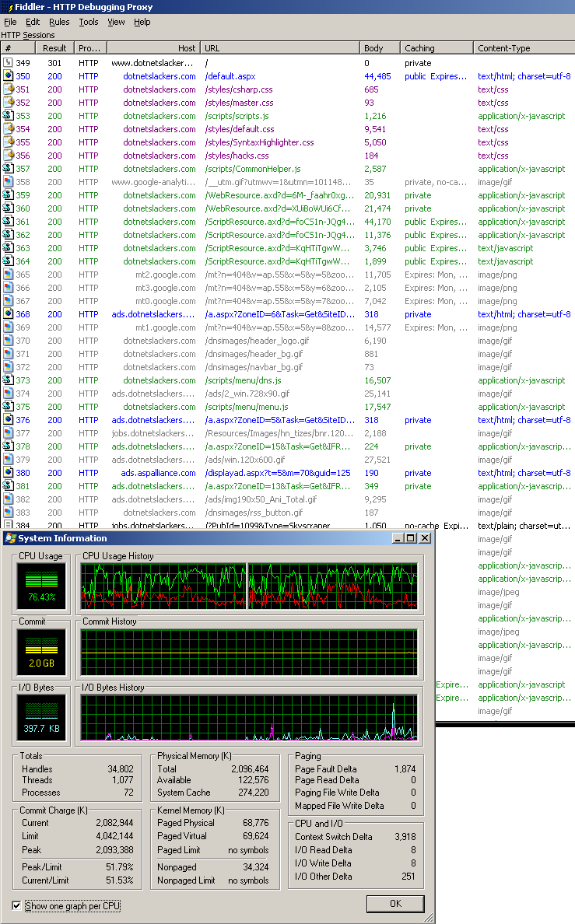This screenshot has width=575, height=924.
Task: Click the CPU Usage 76.43% gauge
Action: click(41, 586)
